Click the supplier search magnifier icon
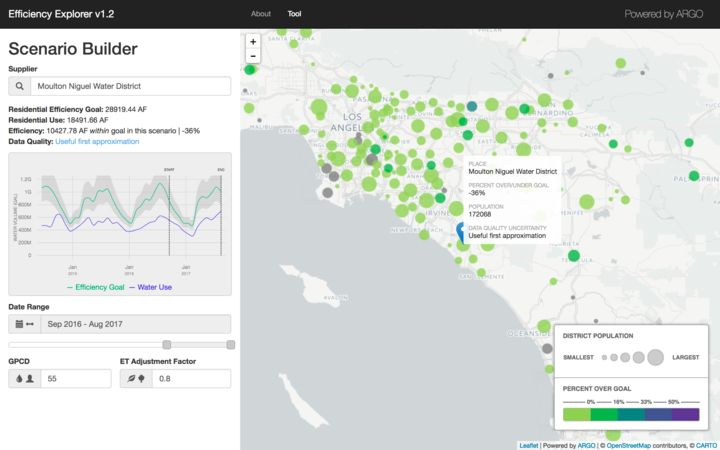 19,87
